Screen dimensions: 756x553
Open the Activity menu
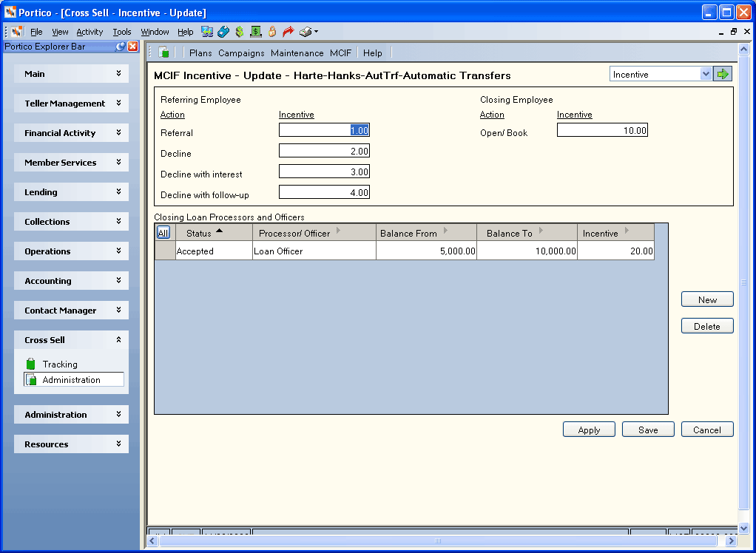click(x=90, y=32)
